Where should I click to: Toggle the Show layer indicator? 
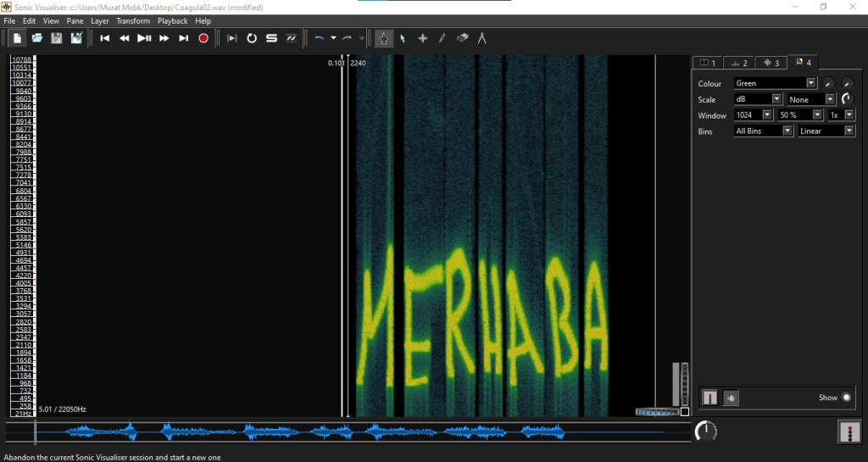click(x=845, y=398)
